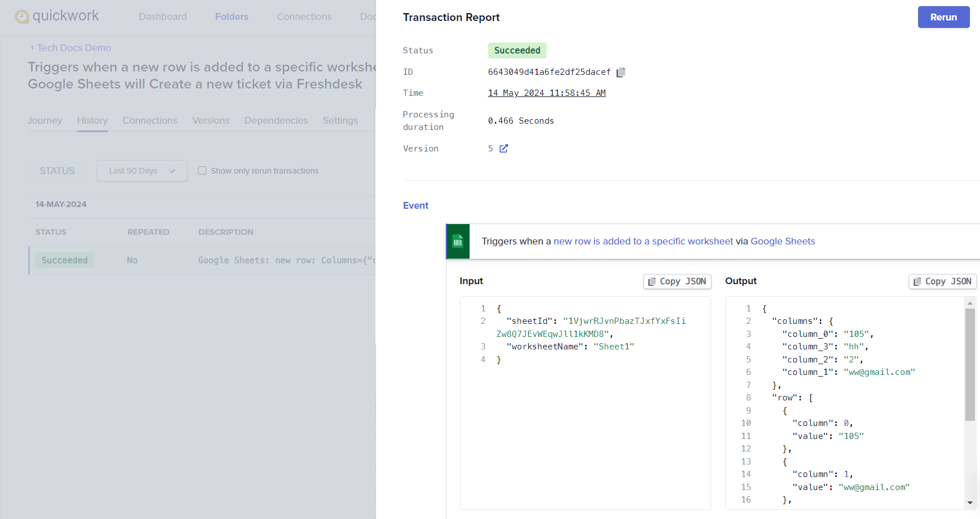
Task: Click the sheetId value in Input
Action: click(591, 327)
